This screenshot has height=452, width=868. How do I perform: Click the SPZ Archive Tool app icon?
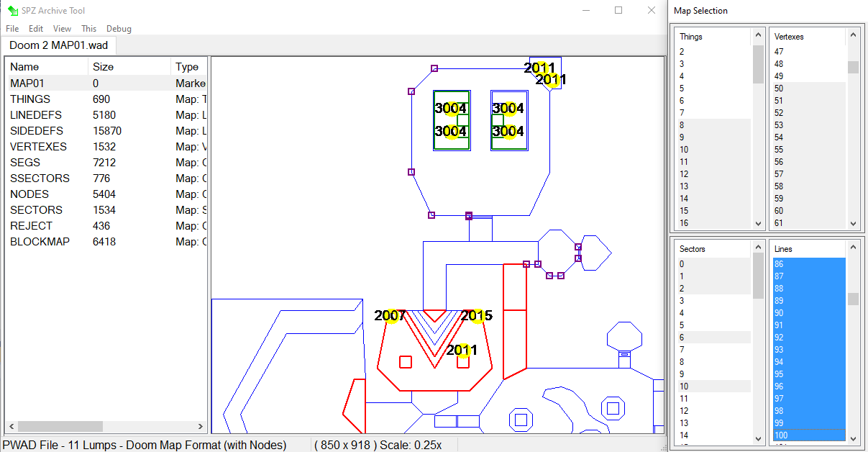[12, 11]
